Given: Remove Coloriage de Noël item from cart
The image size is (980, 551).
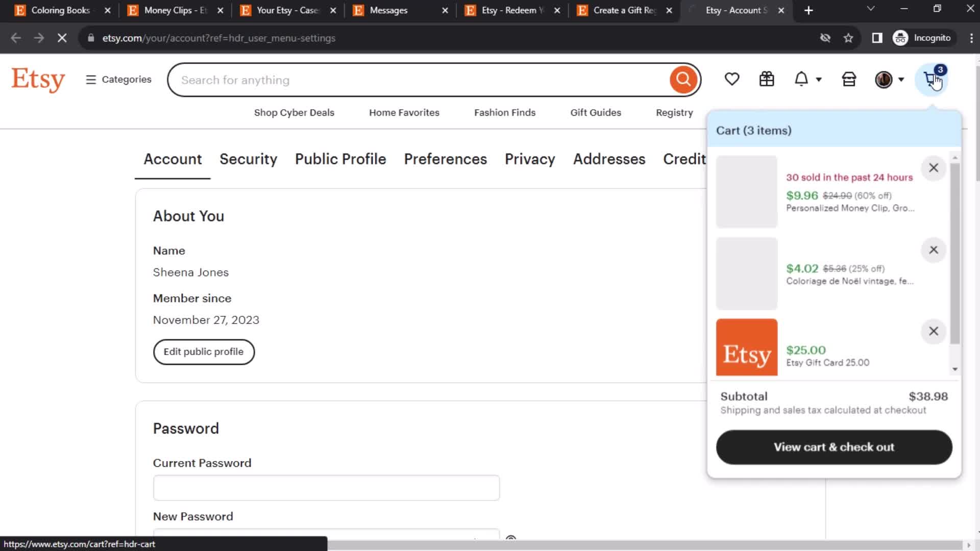Looking at the screenshot, I should coord(934,249).
